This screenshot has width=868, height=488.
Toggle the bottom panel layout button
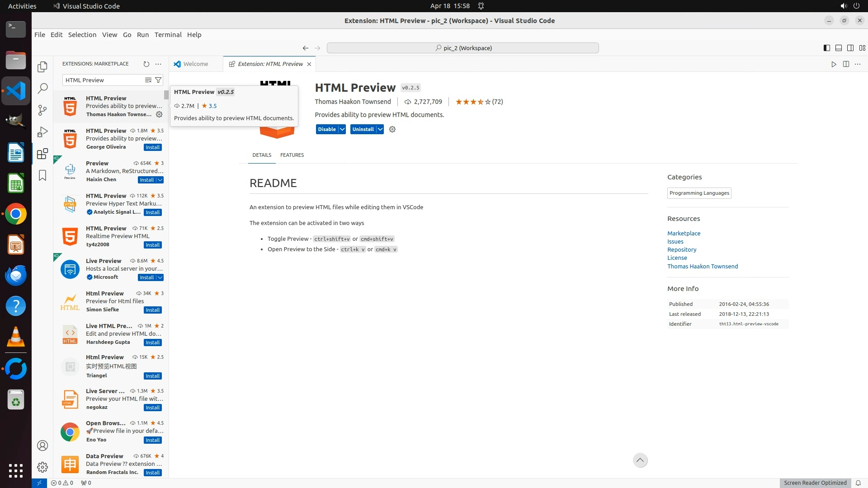pyautogui.click(x=838, y=48)
